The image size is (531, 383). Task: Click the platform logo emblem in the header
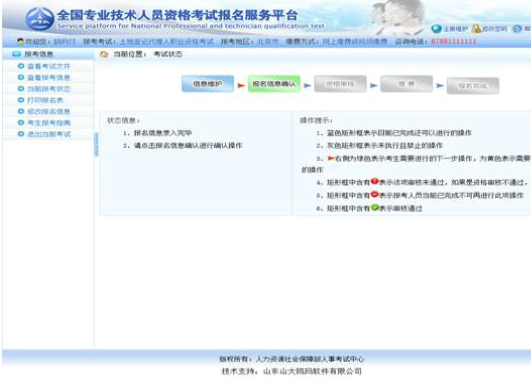click(40, 19)
